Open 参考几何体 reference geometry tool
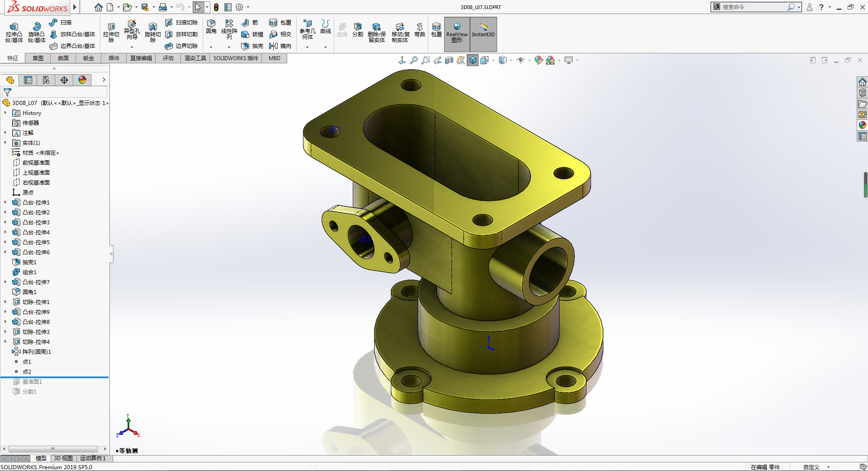868x471 pixels. (308, 29)
